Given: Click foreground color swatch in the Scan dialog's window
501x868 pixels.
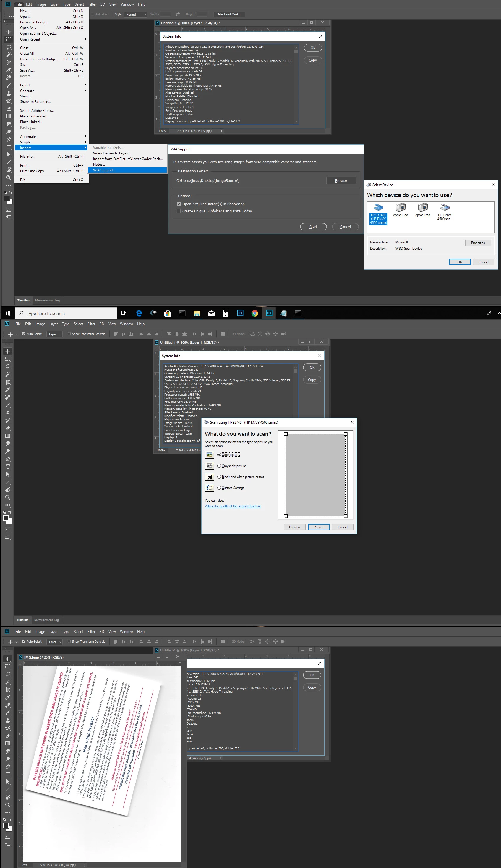Looking at the screenshot, I should click(x=6, y=518).
